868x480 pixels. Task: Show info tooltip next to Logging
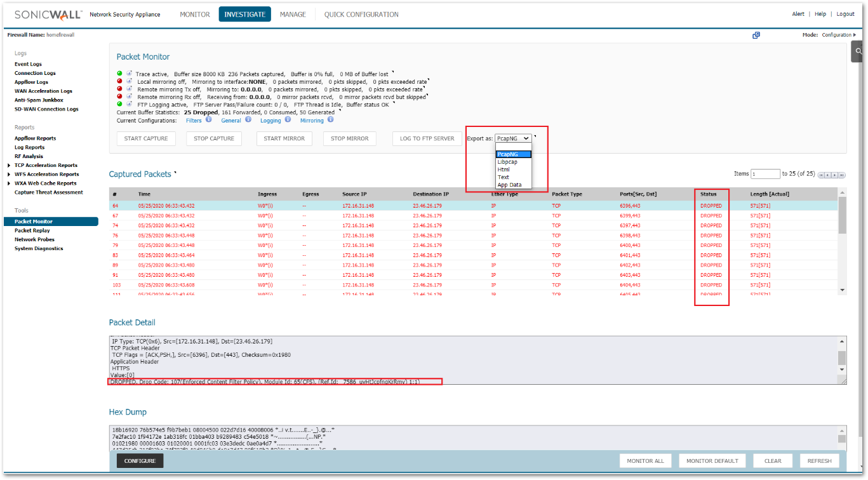coord(288,119)
